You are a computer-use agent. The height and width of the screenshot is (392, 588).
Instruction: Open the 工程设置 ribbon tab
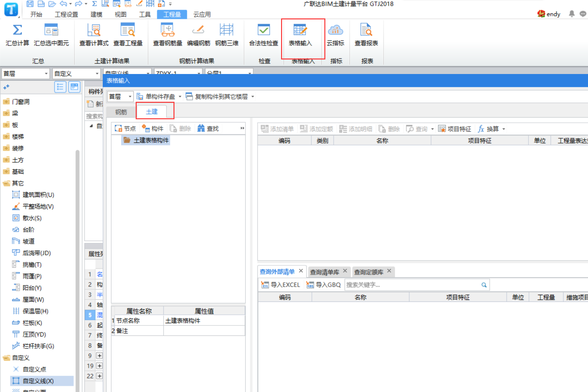(66, 14)
